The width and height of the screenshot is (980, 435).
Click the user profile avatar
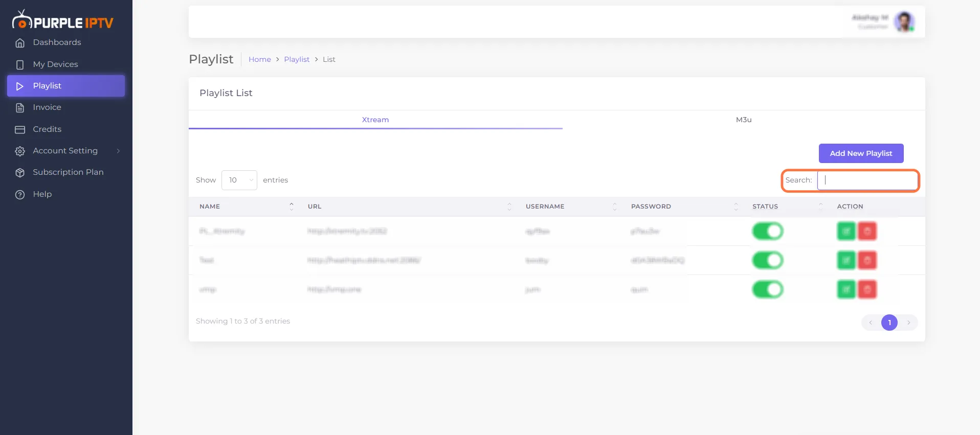click(904, 21)
